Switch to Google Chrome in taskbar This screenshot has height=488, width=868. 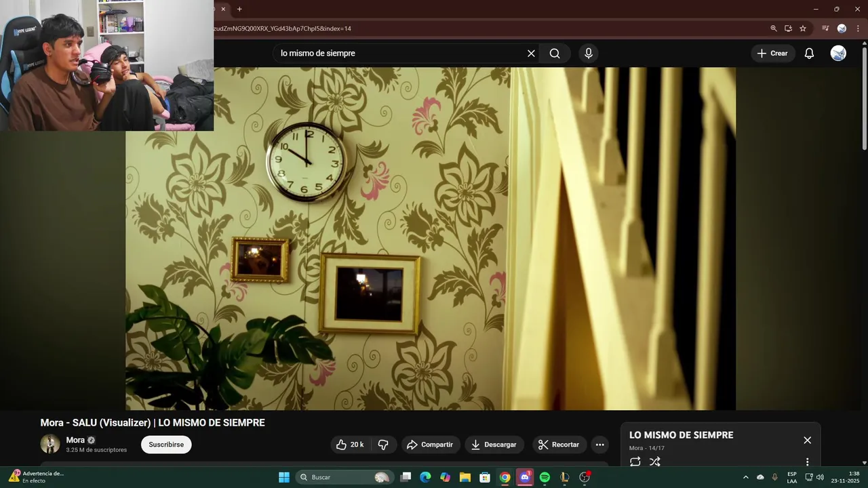tap(505, 477)
